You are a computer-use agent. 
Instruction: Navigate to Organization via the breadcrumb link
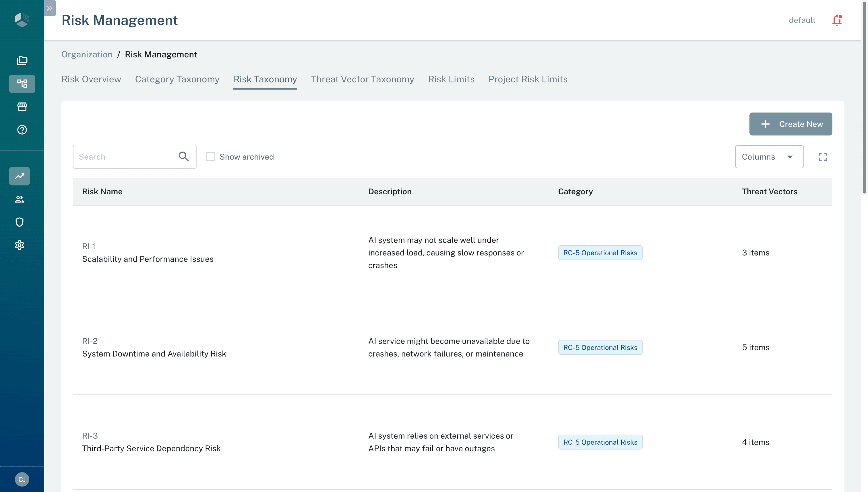click(x=87, y=54)
